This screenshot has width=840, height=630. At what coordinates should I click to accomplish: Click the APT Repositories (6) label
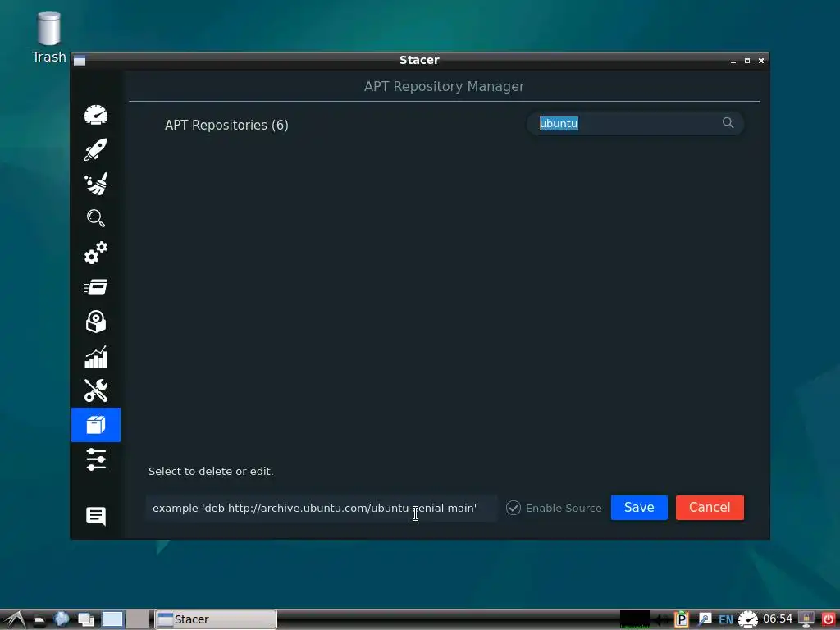[226, 125]
